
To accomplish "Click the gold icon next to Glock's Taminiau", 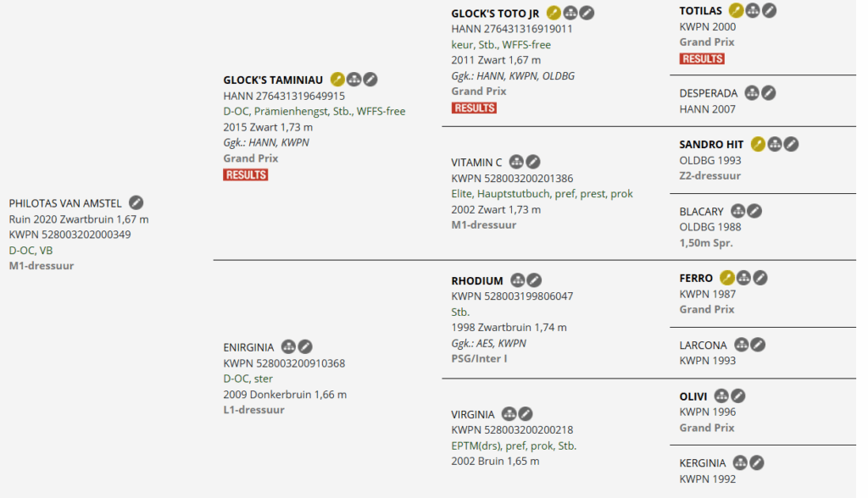I will (337, 80).
